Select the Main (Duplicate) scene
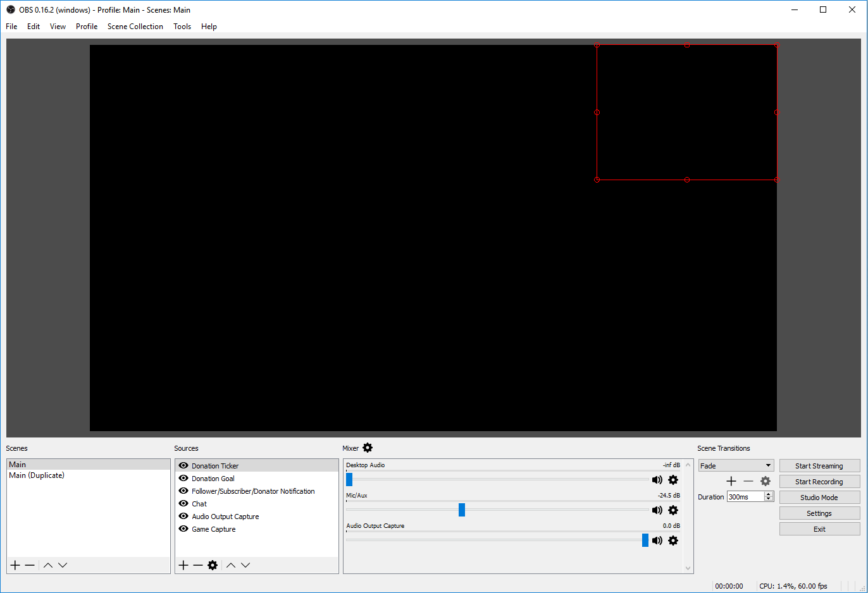 coord(89,475)
